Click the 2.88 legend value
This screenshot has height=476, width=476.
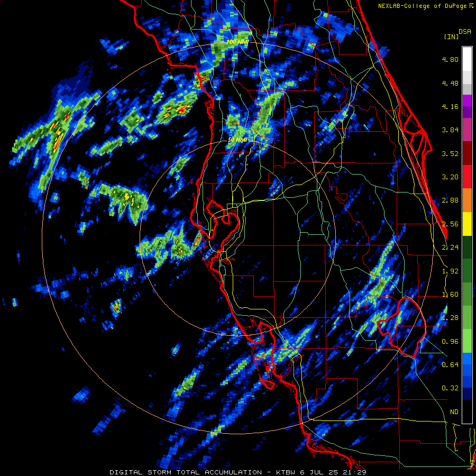450,200
